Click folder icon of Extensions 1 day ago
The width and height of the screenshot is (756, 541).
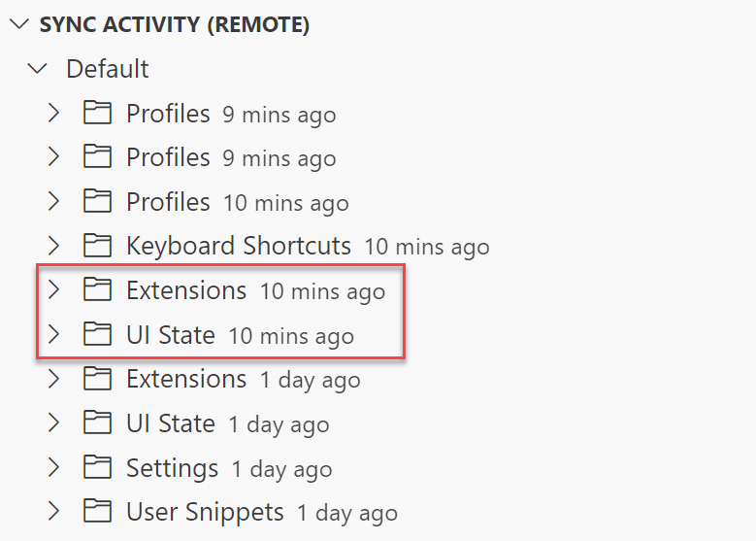[97, 379]
